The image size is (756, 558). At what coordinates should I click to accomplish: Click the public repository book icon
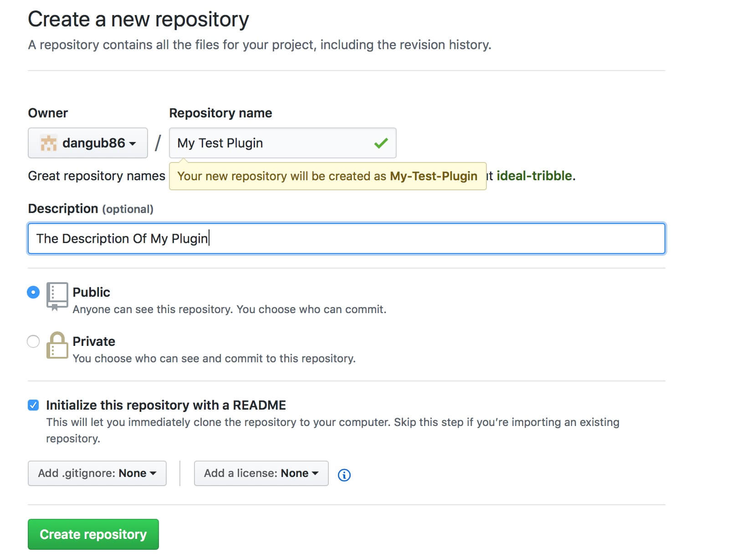point(57,296)
